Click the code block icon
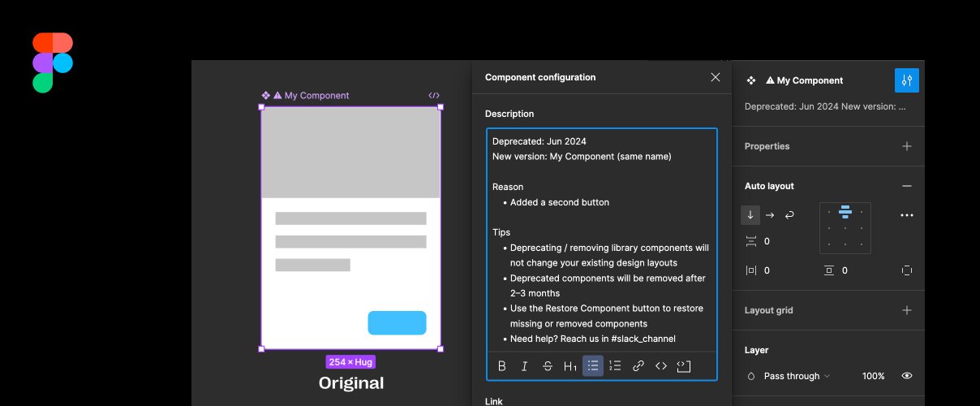The image size is (980, 406). click(684, 366)
